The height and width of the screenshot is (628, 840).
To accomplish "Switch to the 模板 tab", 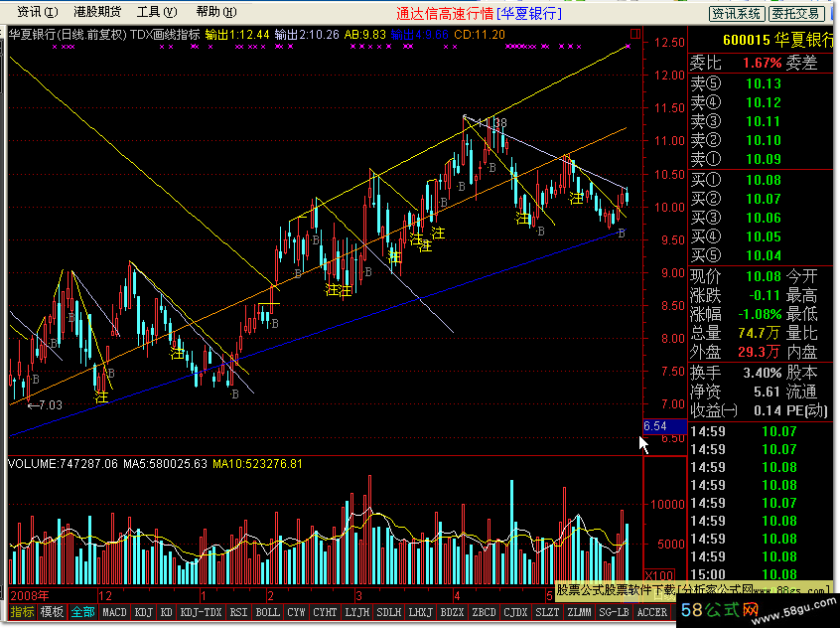I will [x=52, y=612].
